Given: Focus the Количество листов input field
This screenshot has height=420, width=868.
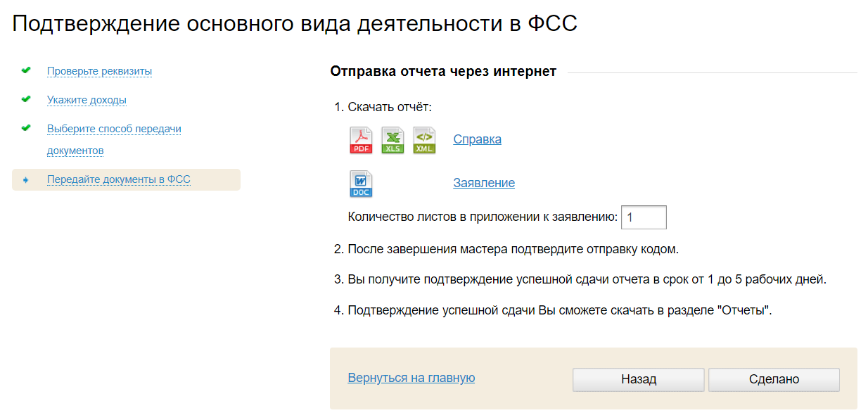Looking at the screenshot, I should (x=644, y=217).
